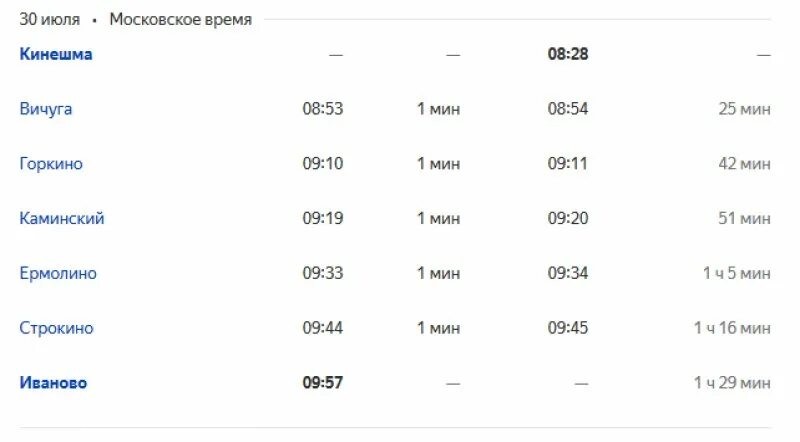
Task: Click the 1 ч 29 мин travel time
Action: click(732, 382)
